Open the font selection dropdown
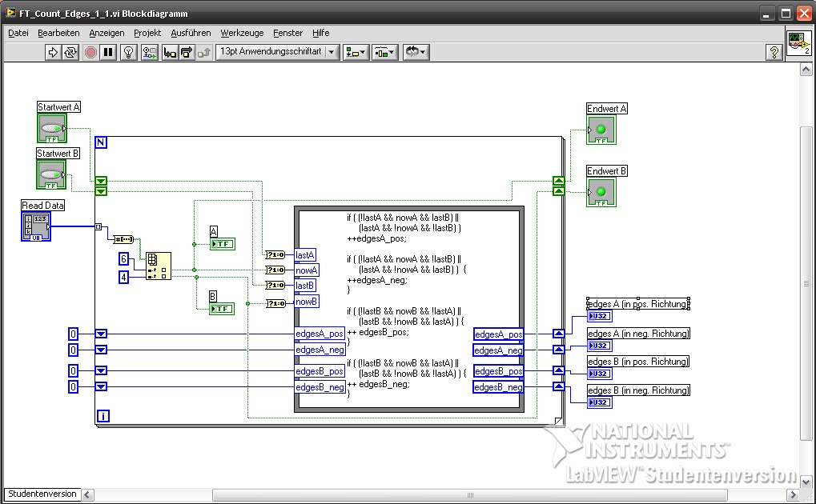The width and height of the screenshot is (816, 504). 277,52
